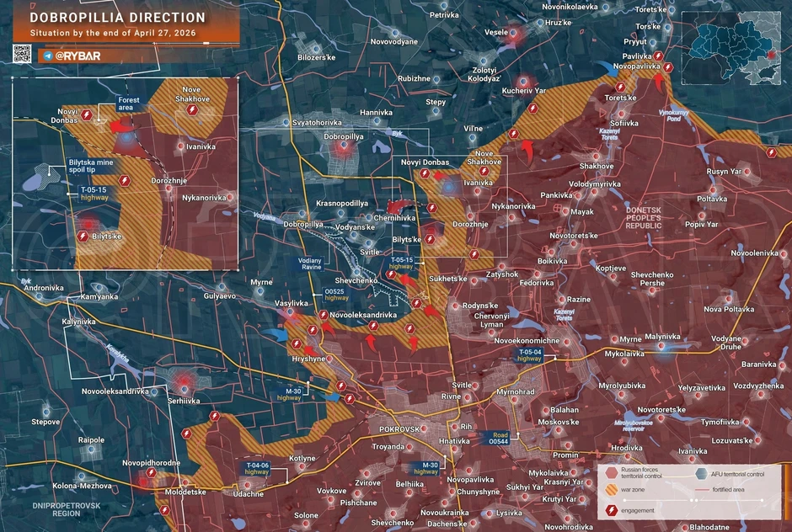
Task: Select the striped war zone legend swatch
Action: point(612,490)
